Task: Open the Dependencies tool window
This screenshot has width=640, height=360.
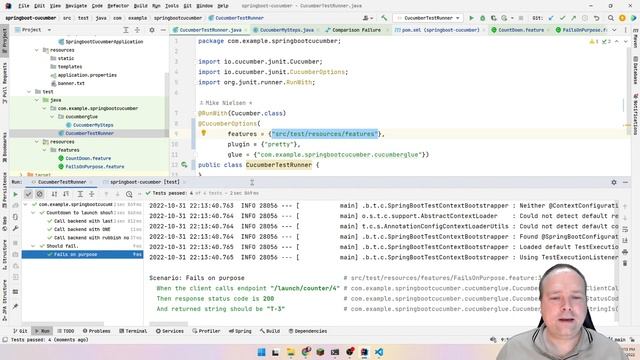Action: pyautogui.click(x=308, y=331)
